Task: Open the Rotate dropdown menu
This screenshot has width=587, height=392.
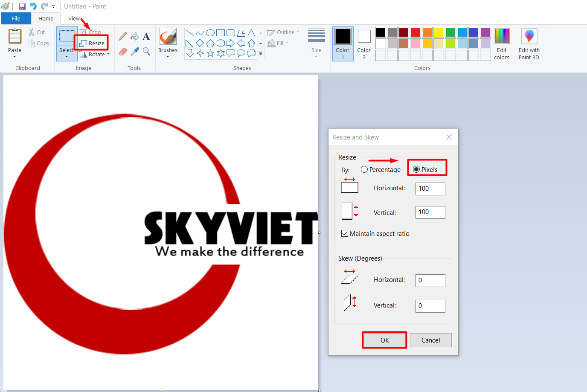Action: 108,54
